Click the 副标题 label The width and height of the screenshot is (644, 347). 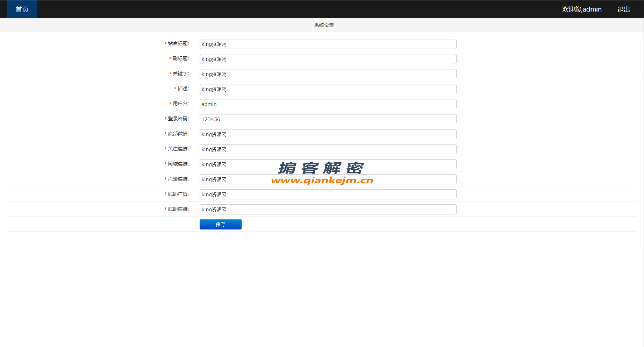pyautogui.click(x=181, y=58)
